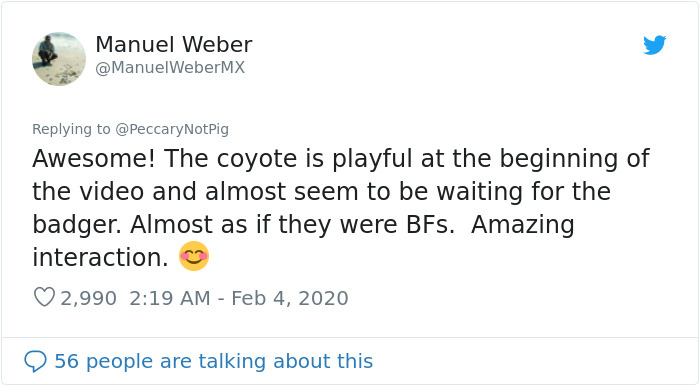Open replies via the speech bubble icon
This screenshot has height=386, width=700.
[x=35, y=361]
